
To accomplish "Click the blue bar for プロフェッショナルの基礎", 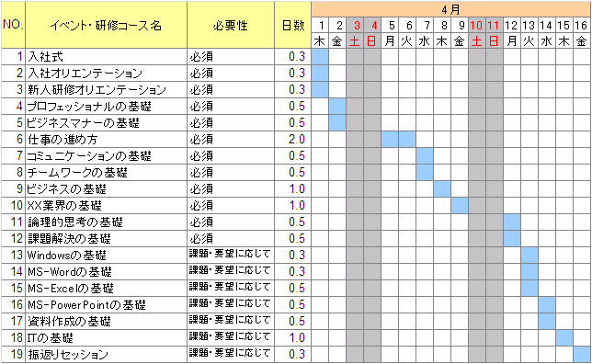I will coord(337,107).
